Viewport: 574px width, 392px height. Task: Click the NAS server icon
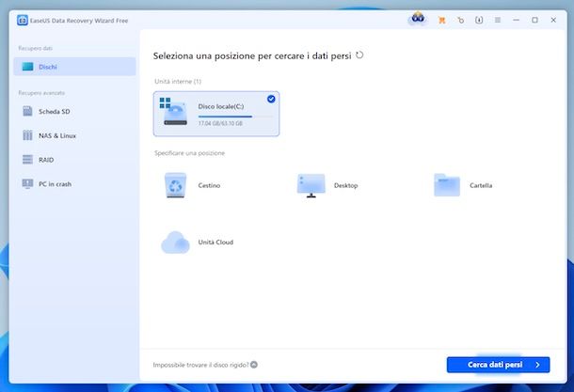(27, 135)
